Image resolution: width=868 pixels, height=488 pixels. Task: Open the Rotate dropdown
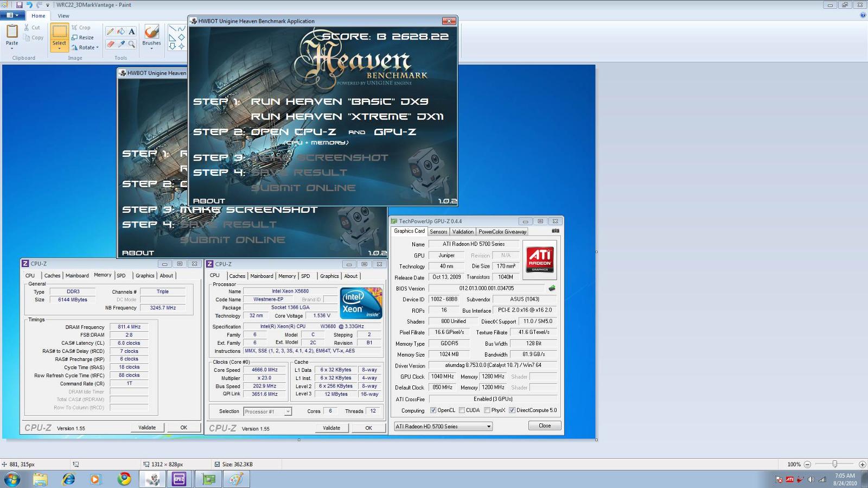pos(86,47)
